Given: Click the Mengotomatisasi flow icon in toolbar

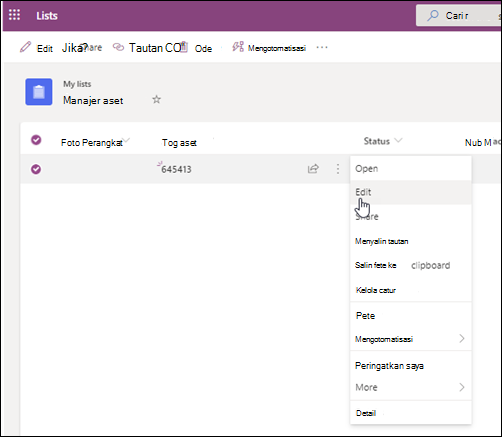Looking at the screenshot, I should (x=238, y=47).
